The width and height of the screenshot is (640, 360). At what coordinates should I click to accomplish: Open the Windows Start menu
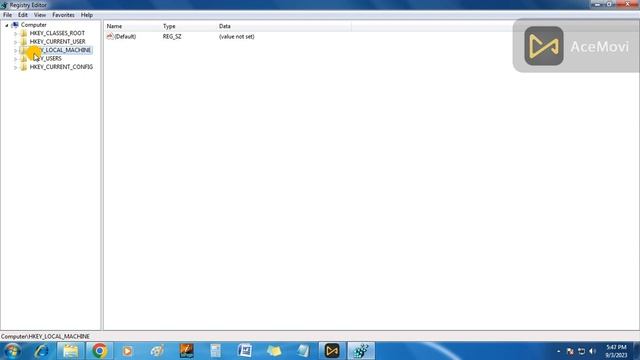(x=12, y=351)
